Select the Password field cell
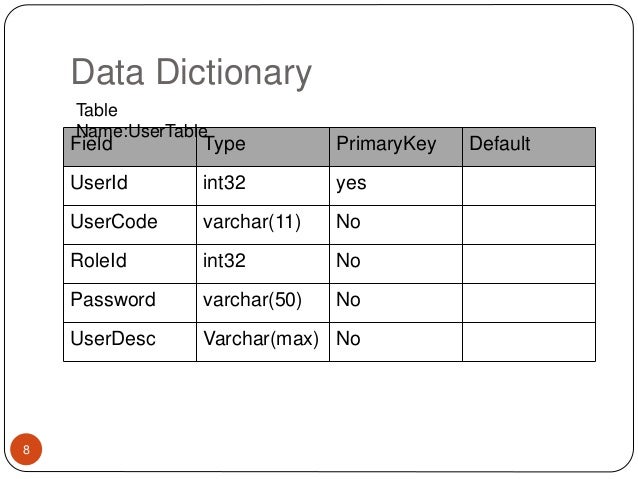The image size is (638, 479). pyautogui.click(x=130, y=303)
